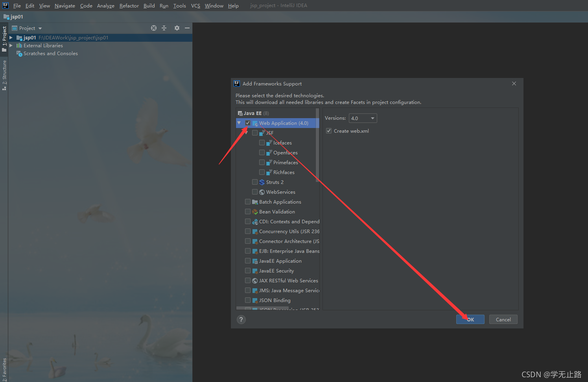This screenshot has width=588, height=382.
Task: Open the Build menu
Action: click(x=149, y=6)
